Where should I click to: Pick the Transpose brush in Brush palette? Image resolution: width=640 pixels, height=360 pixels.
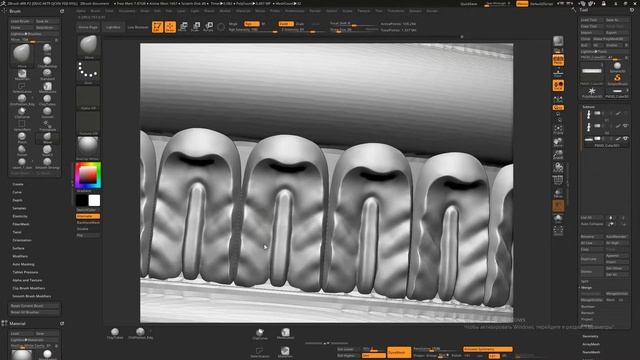tap(47, 125)
